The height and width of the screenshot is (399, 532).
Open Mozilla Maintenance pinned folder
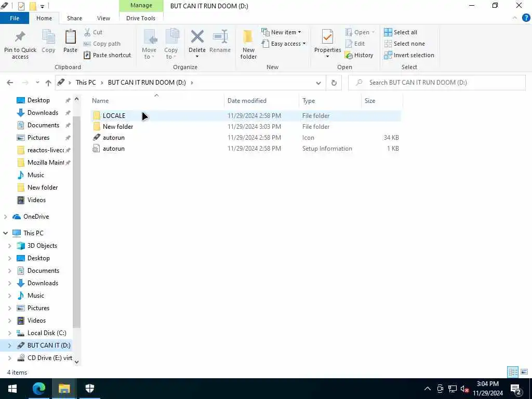point(46,163)
